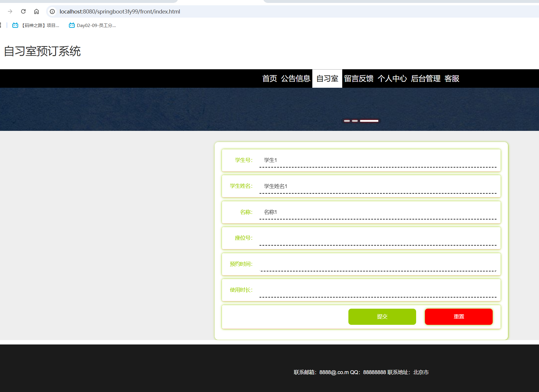Click the browser forward arrow

[10, 11]
